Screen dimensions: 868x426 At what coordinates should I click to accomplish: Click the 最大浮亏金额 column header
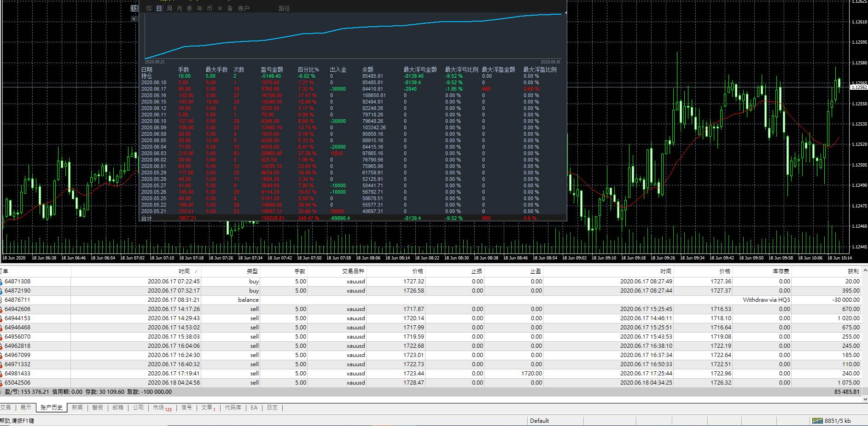(420, 69)
